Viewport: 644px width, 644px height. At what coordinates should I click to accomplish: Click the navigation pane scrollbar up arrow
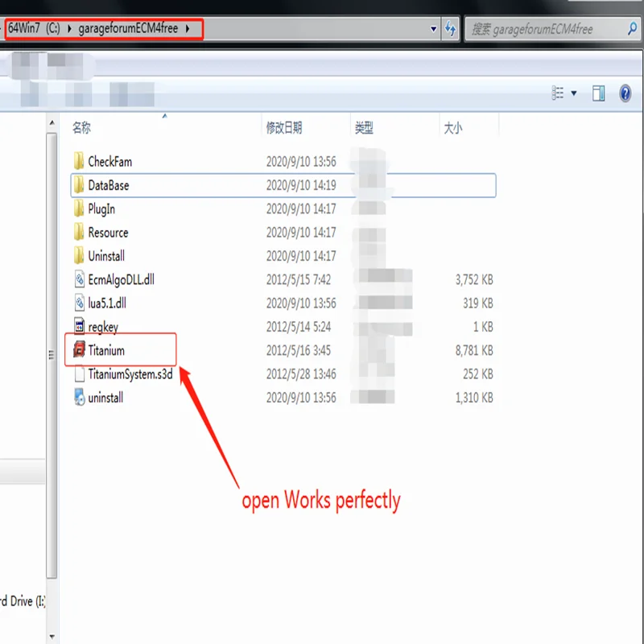coord(52,123)
